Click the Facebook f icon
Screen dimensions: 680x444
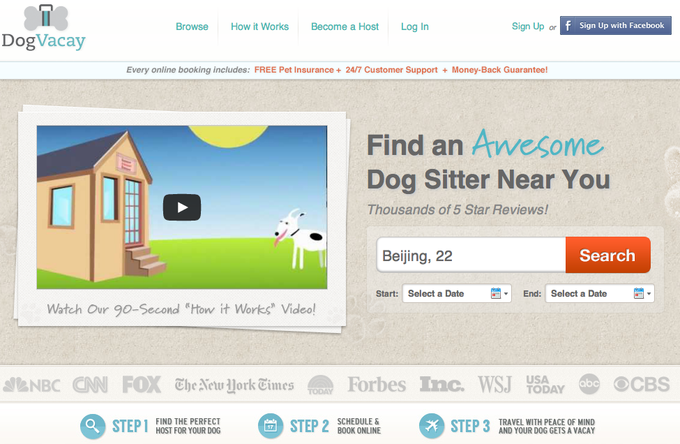click(568, 26)
